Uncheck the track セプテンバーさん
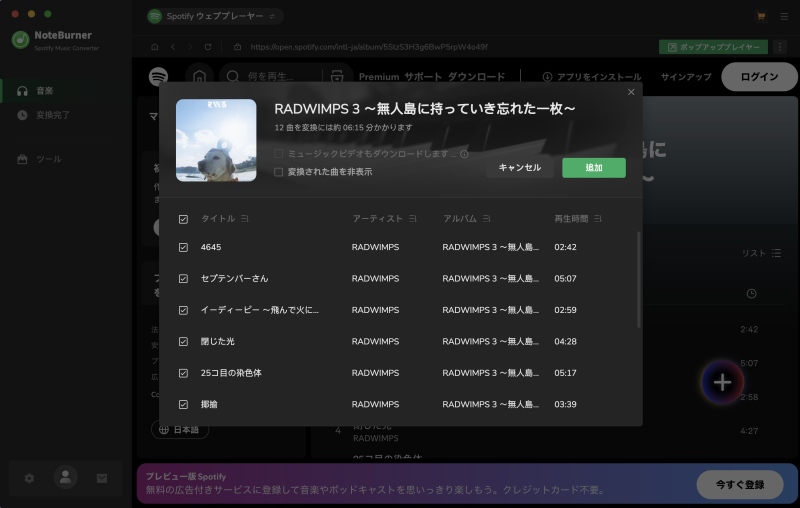 [183, 278]
